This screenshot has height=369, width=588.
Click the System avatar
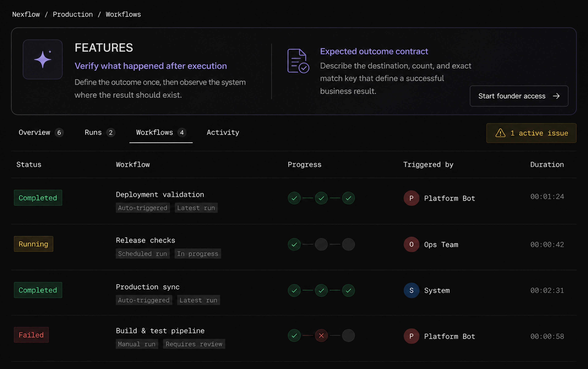pyautogui.click(x=411, y=290)
